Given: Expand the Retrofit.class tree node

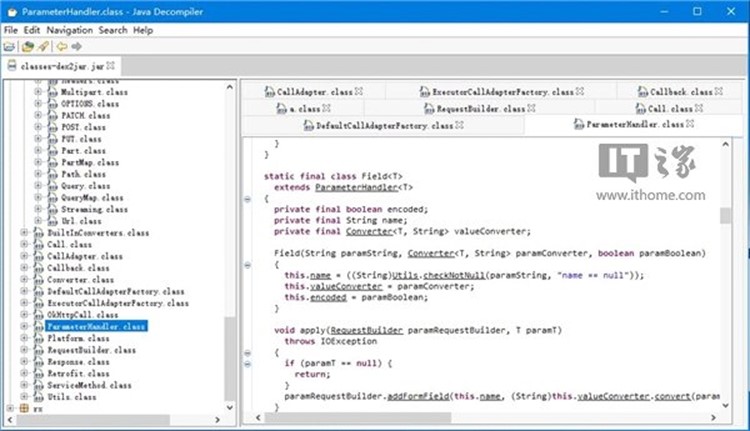Looking at the screenshot, I should pos(25,373).
